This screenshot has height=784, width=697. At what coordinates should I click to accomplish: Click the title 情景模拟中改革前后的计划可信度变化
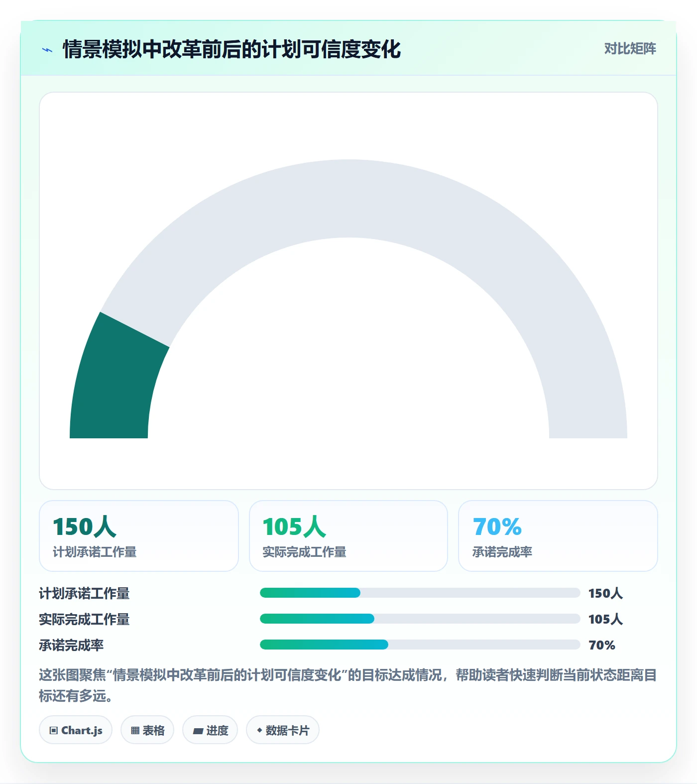coord(232,49)
